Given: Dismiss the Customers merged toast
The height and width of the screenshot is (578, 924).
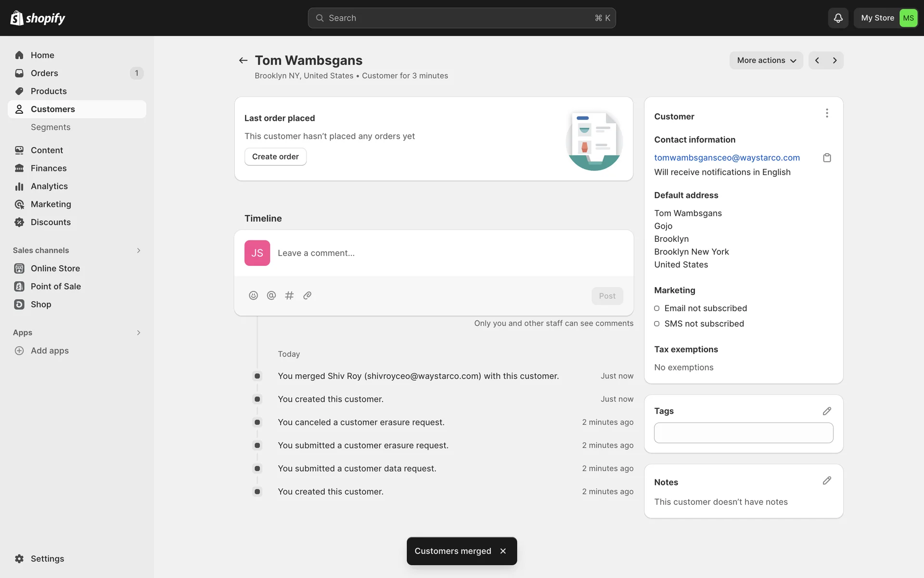Looking at the screenshot, I should (503, 551).
